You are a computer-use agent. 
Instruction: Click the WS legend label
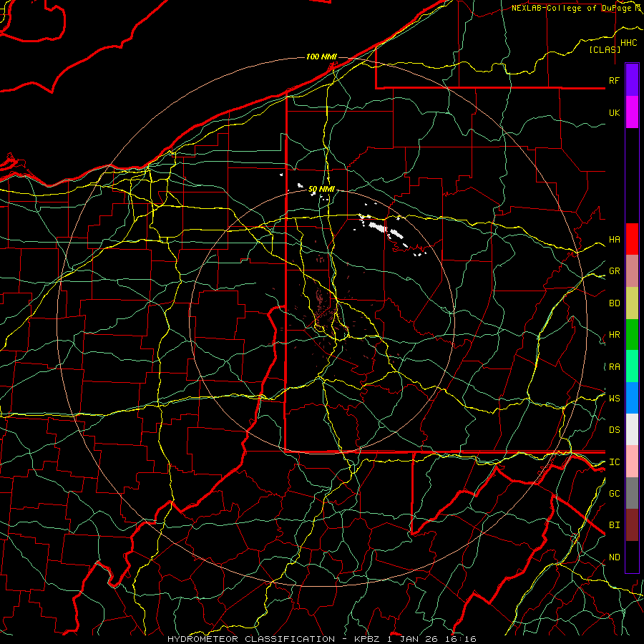(614, 398)
